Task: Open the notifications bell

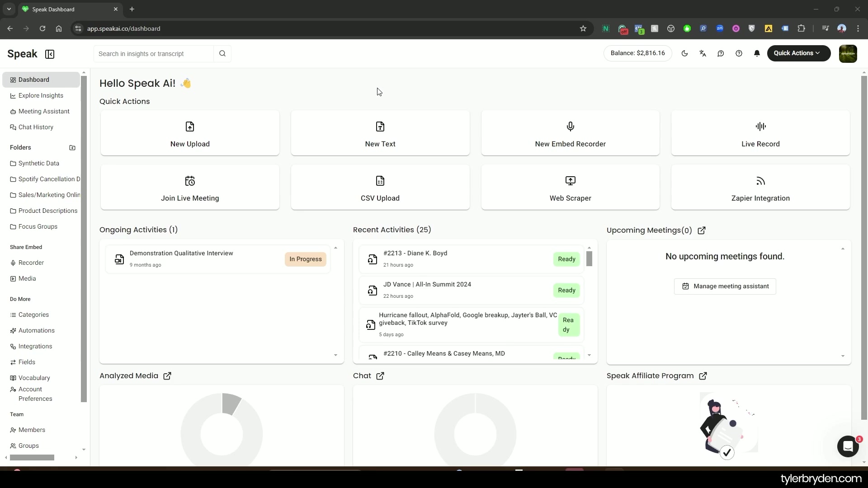Action: click(x=757, y=53)
